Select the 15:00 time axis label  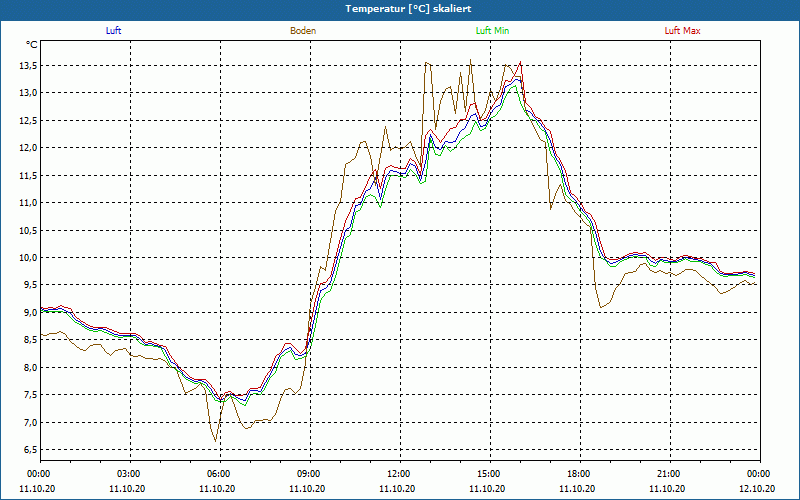[x=489, y=474]
